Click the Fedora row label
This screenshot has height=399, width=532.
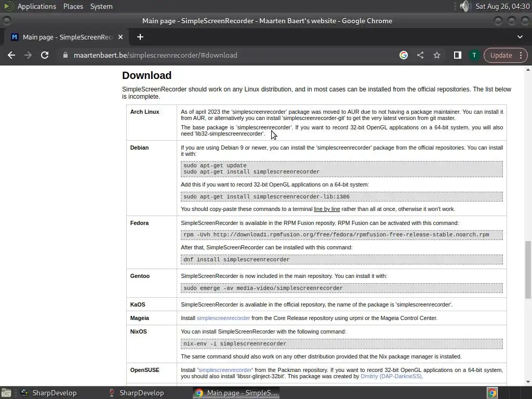pos(139,223)
